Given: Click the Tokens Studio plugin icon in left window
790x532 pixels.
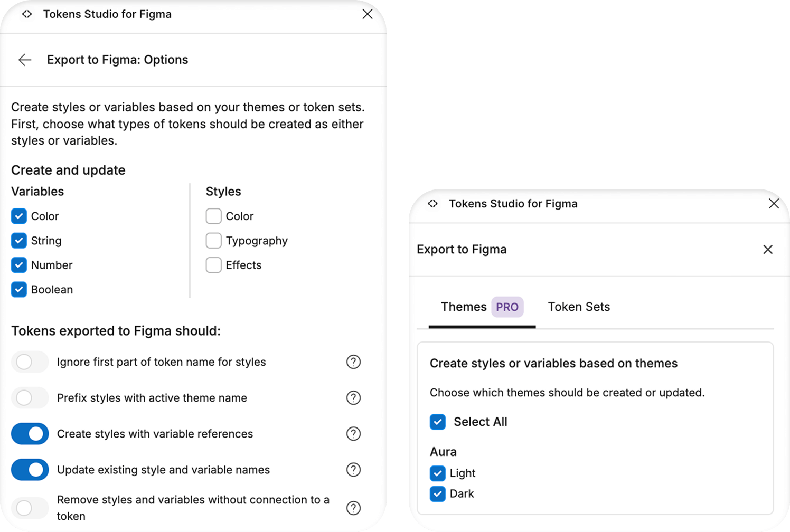Looking at the screenshot, I should tap(27, 14).
